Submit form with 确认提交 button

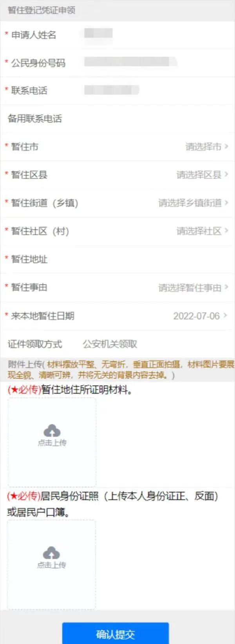116,633
